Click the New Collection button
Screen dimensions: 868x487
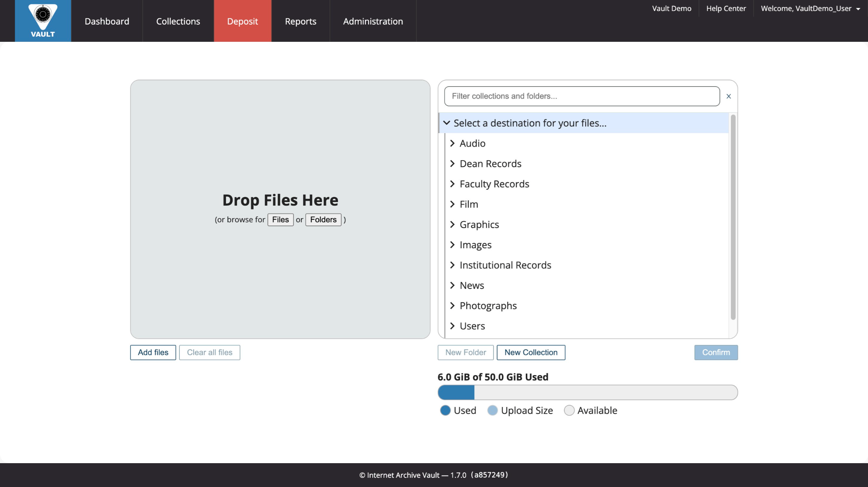tap(531, 352)
